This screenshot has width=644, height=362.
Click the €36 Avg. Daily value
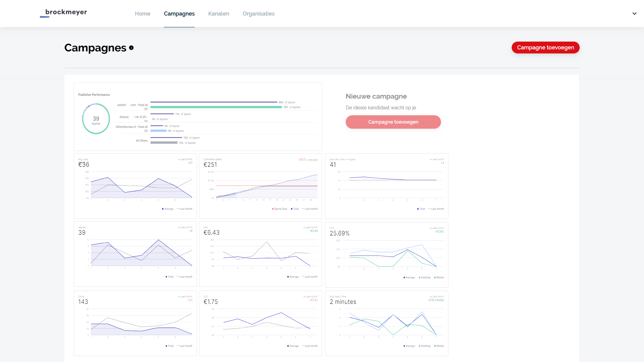point(84,164)
